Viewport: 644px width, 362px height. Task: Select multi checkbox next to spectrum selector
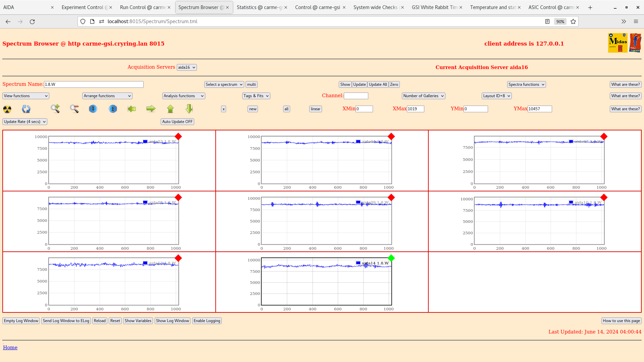(x=251, y=84)
